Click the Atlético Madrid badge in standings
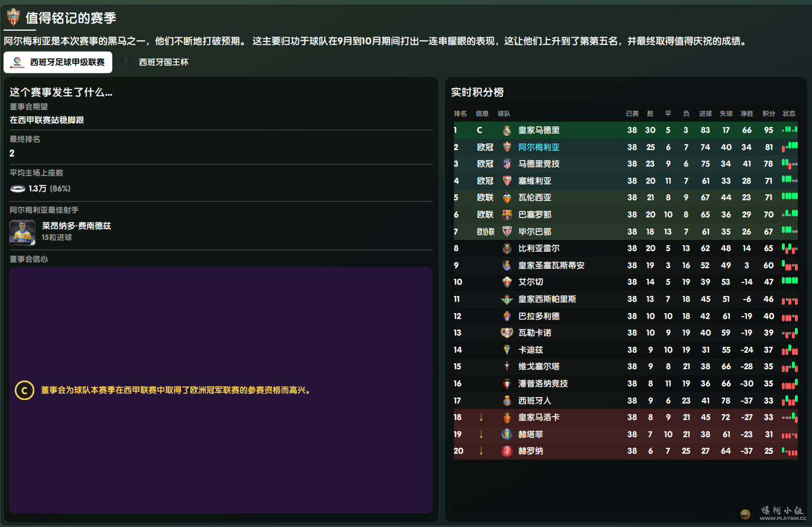Screen dimensions: 812x527 pos(506,164)
